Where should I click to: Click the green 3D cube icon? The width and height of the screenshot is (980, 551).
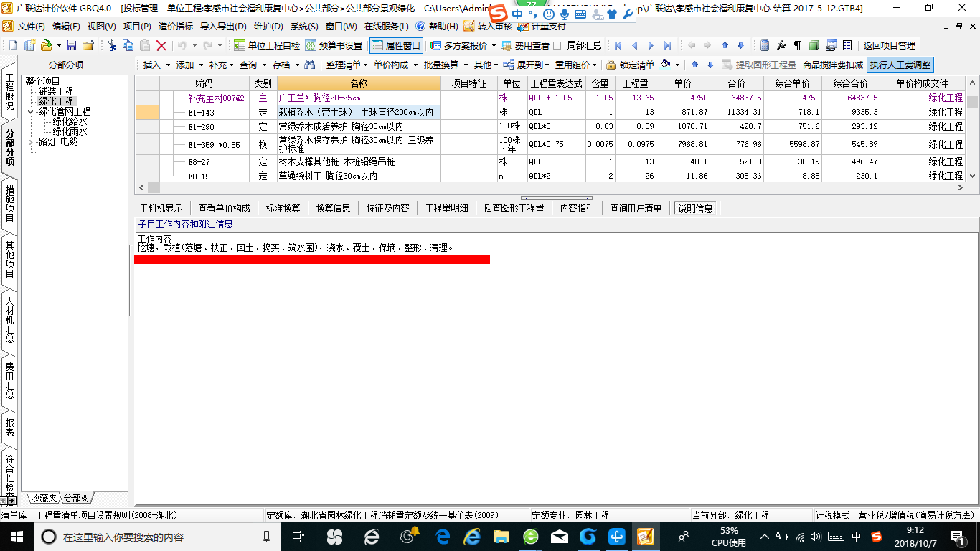tap(814, 45)
